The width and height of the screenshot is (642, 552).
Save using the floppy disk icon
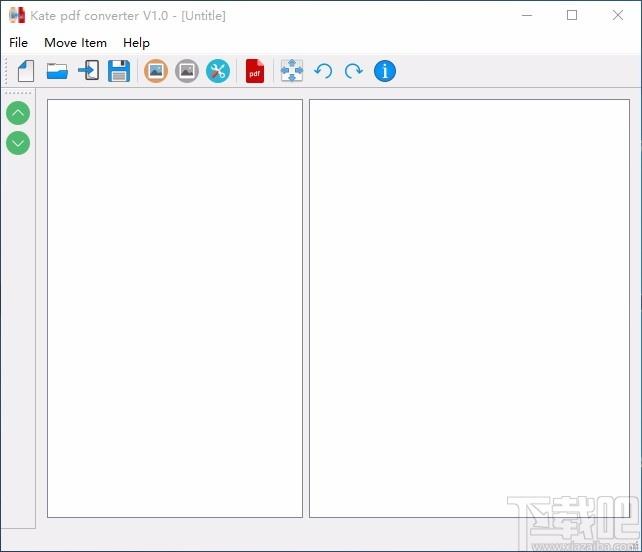(119, 71)
